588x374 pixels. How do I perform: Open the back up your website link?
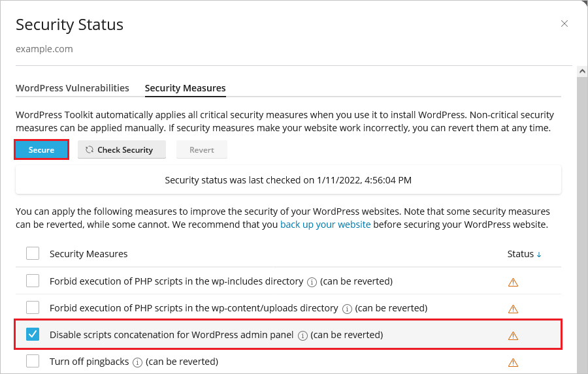coord(325,225)
